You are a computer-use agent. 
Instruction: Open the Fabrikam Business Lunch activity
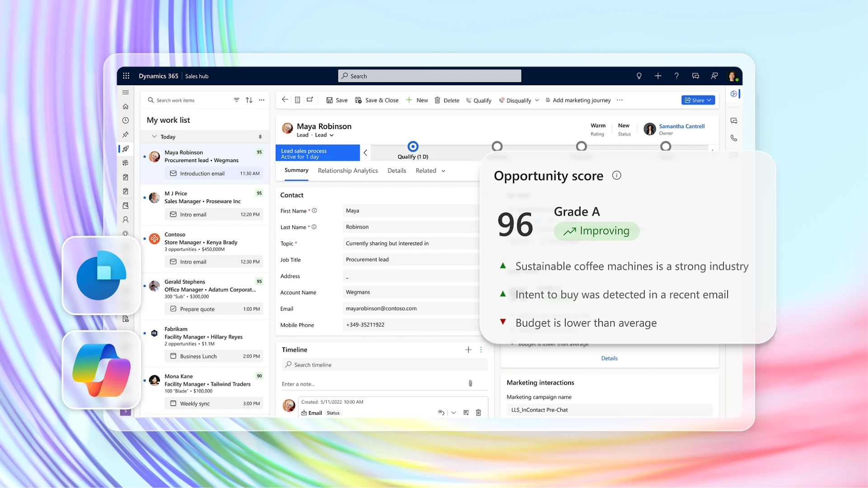coord(214,356)
